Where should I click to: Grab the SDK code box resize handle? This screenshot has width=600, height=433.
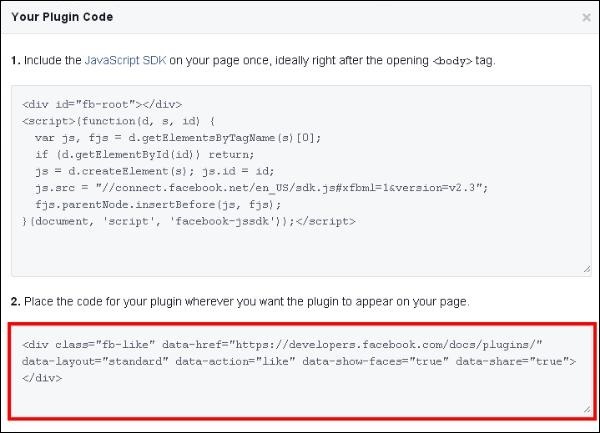[x=586, y=268]
